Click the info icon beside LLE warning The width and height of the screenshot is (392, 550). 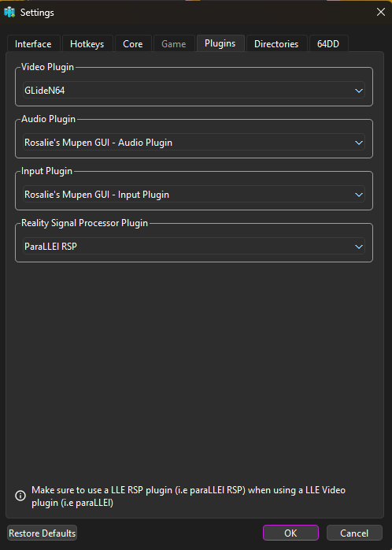[x=20, y=496]
